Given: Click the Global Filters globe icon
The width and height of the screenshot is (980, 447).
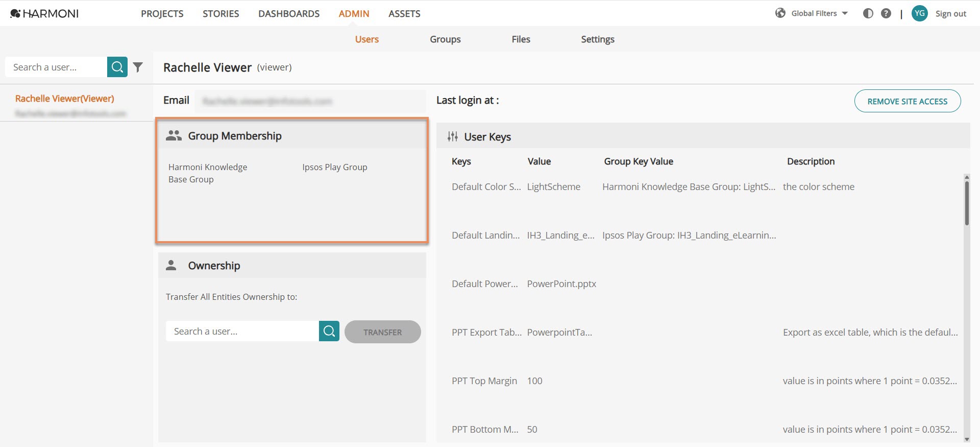Looking at the screenshot, I should (780, 13).
